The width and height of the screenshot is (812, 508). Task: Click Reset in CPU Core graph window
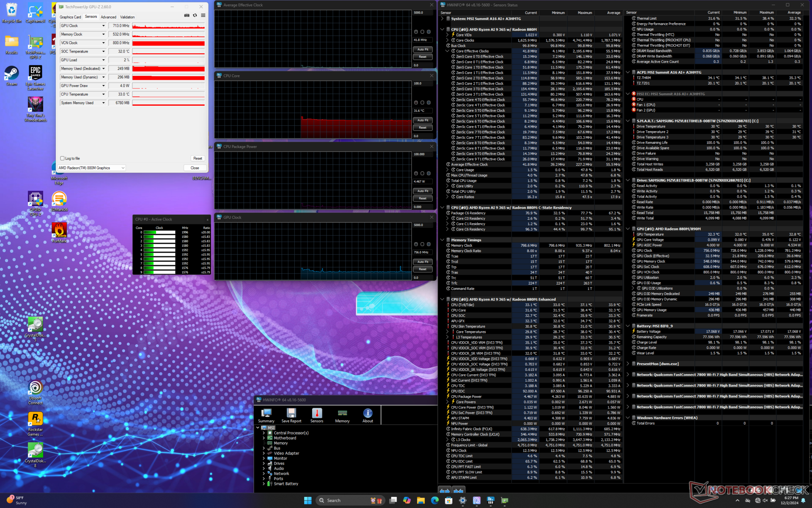click(x=422, y=127)
